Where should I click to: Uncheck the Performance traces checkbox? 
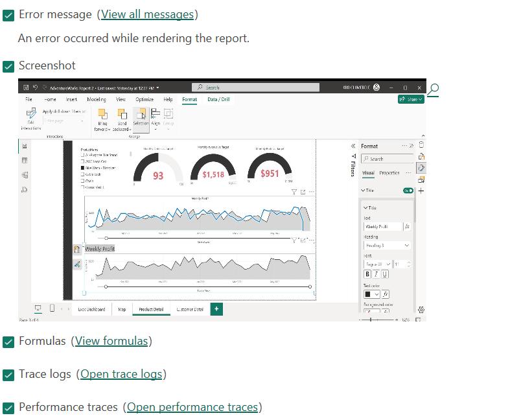(x=8, y=408)
